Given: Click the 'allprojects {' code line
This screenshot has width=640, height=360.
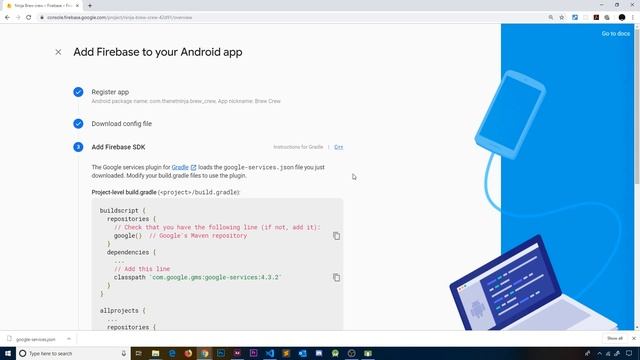Looking at the screenshot, I should 122,311.
